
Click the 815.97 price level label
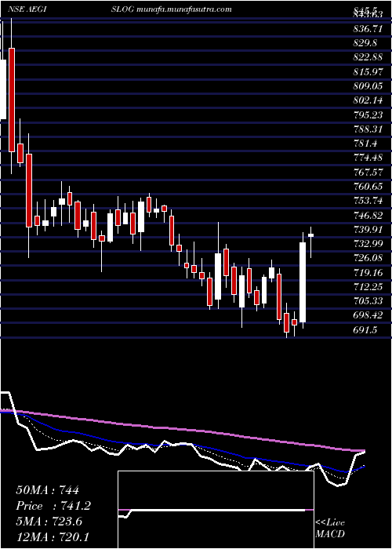coord(368,72)
